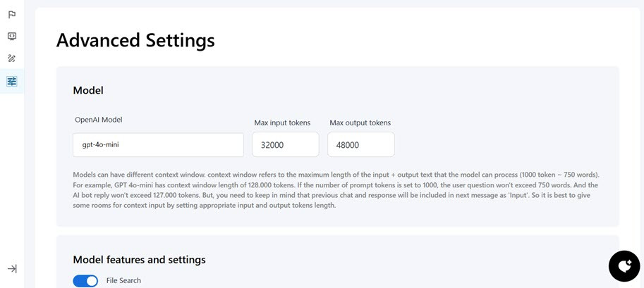Viewport: 644px width, 288px height.
Task: Open the floating heart chat button
Action: pyautogui.click(x=624, y=266)
